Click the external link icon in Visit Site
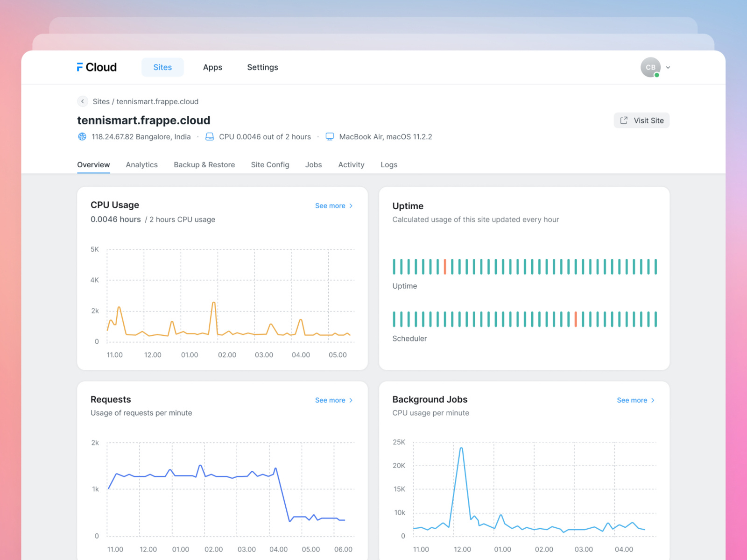The image size is (747, 560). (624, 121)
